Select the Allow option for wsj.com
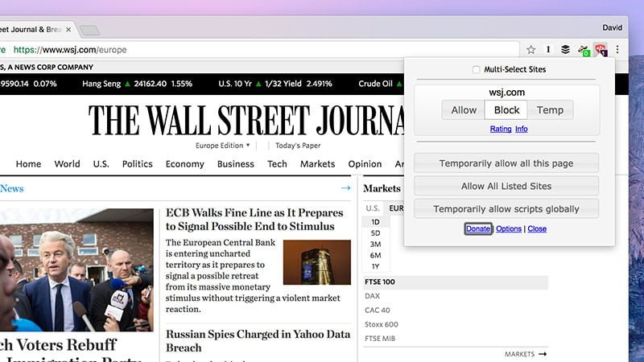Viewport: 644px width, 362px height. (x=464, y=110)
